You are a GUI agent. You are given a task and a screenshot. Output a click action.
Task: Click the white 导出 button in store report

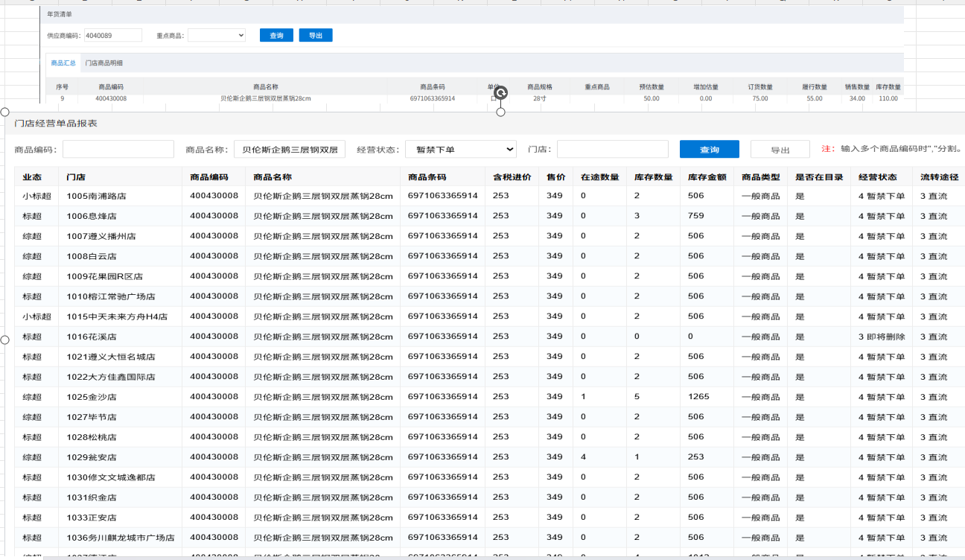780,150
